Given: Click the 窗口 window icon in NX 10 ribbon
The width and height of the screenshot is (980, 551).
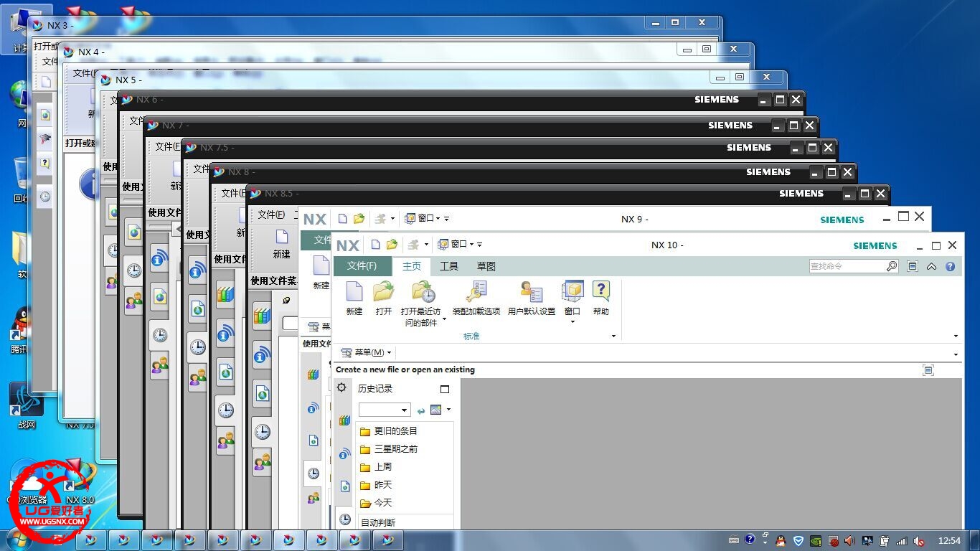Looking at the screenshot, I should pyautogui.click(x=573, y=292).
